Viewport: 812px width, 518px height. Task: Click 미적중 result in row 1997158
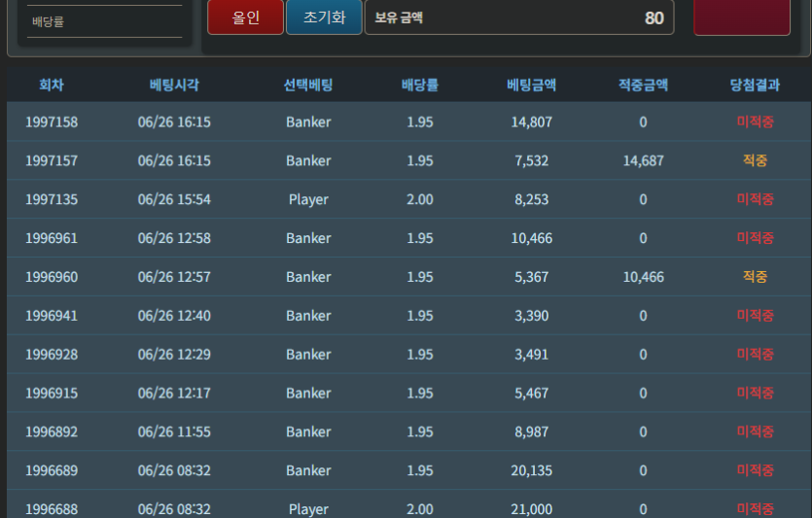click(x=755, y=122)
